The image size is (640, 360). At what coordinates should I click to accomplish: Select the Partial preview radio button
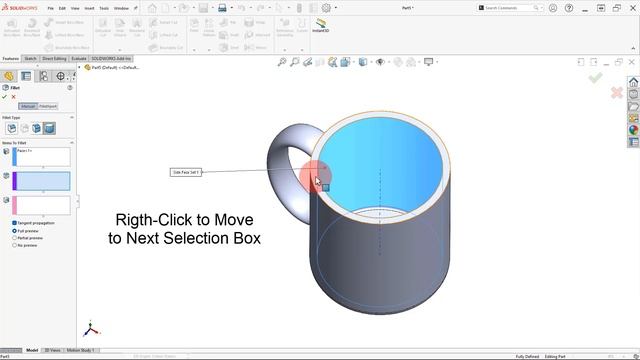[14, 238]
